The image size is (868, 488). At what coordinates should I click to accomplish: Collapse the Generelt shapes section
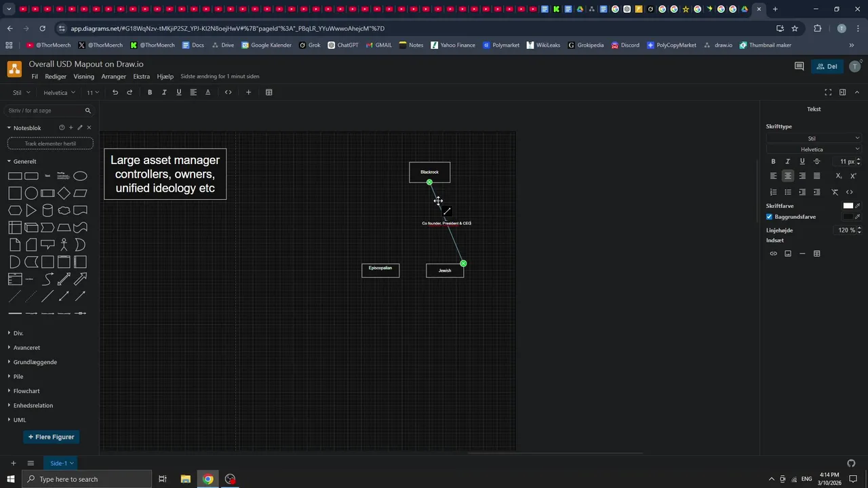(x=24, y=161)
